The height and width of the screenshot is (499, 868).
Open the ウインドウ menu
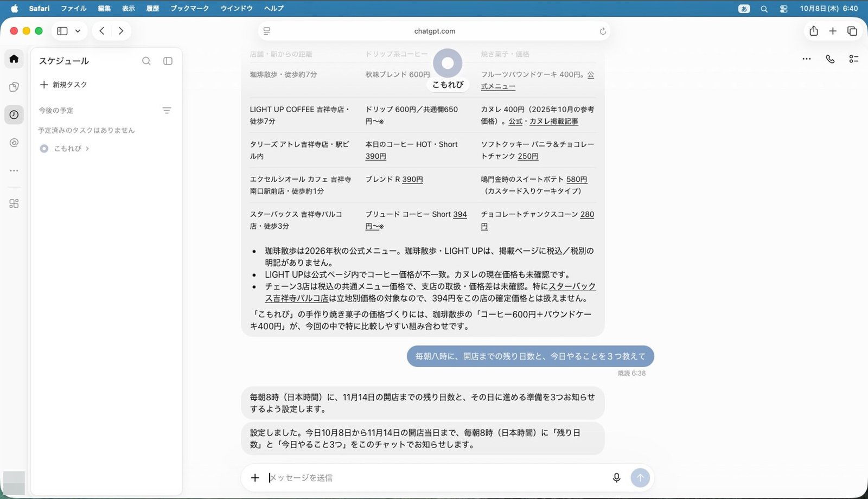coord(237,8)
